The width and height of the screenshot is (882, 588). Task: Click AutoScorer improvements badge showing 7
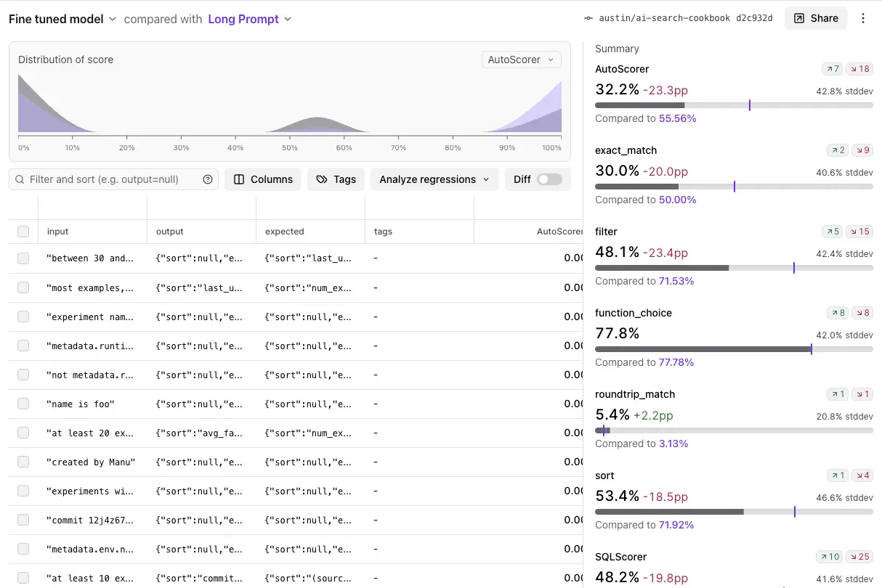pyautogui.click(x=832, y=69)
